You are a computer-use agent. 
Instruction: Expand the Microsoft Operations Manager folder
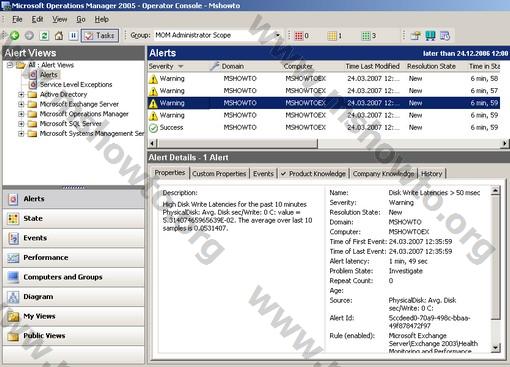[x=21, y=114]
